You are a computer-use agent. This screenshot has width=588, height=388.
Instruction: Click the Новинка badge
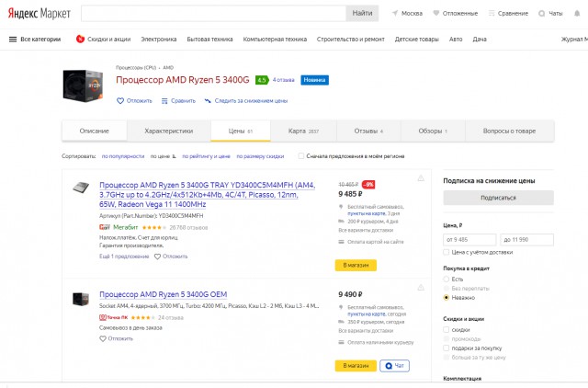click(314, 80)
